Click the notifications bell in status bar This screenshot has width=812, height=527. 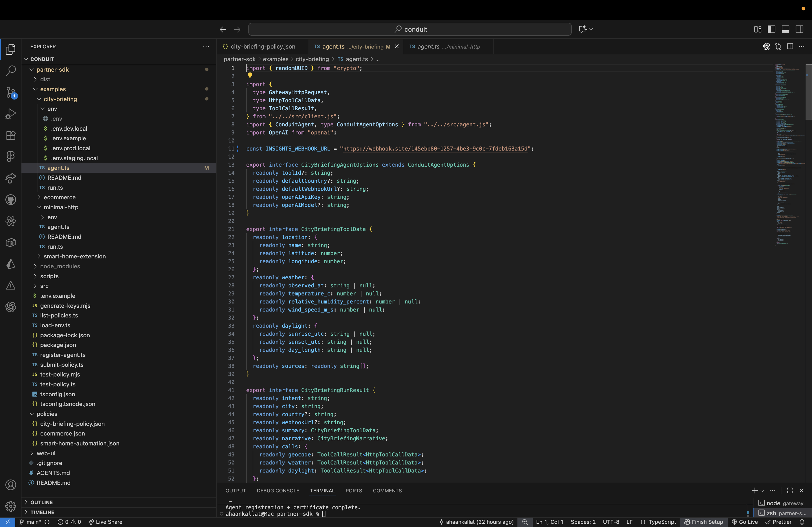coord(802,522)
